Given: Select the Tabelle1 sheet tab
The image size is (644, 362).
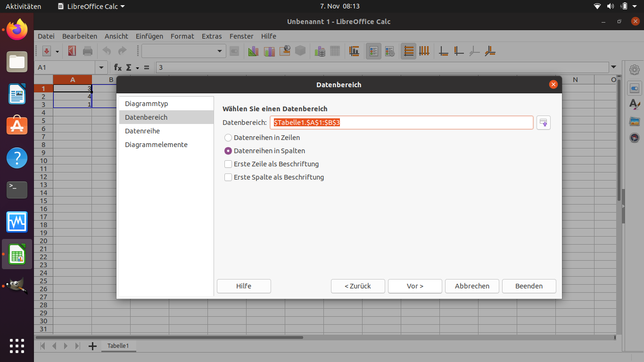Looking at the screenshot, I should pos(118,346).
